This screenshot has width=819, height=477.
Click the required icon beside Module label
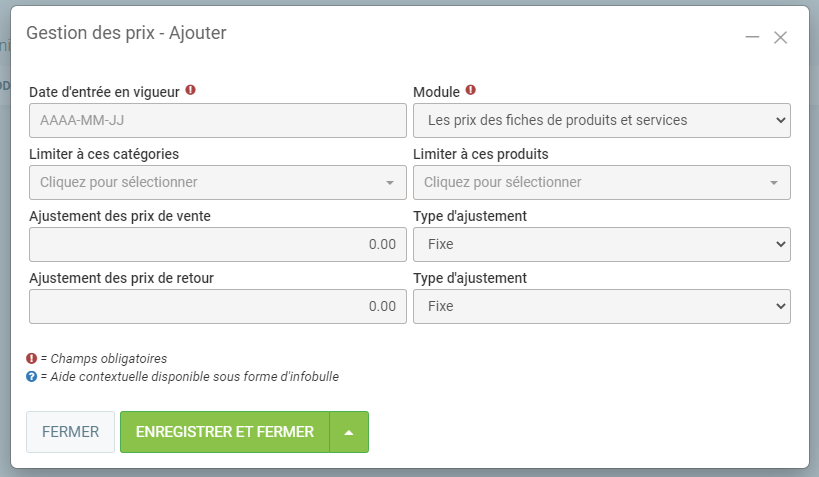(471, 90)
